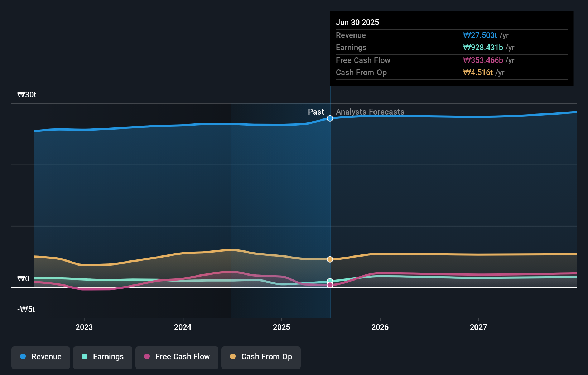Viewport: 588px width, 375px height.
Task: Select the Earnings data point marker
Action: click(x=330, y=281)
